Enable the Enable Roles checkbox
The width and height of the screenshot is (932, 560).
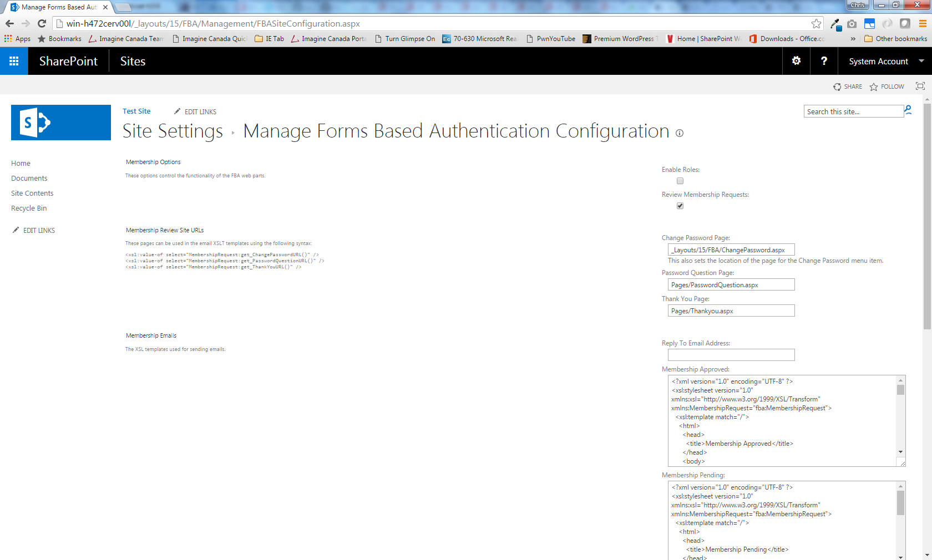point(680,181)
